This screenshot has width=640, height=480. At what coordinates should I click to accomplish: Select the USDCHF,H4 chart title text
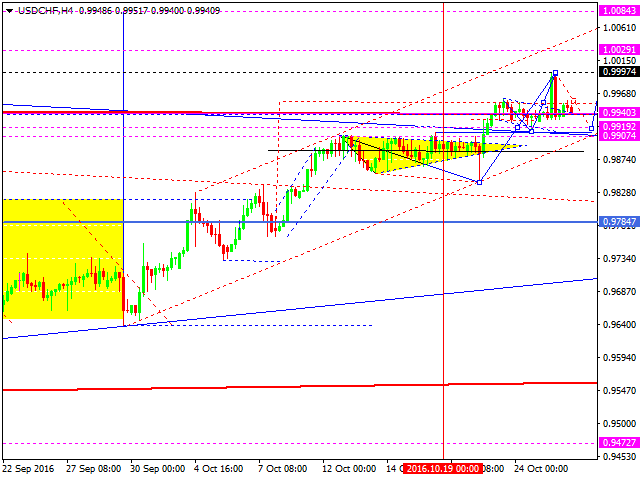click(45, 11)
